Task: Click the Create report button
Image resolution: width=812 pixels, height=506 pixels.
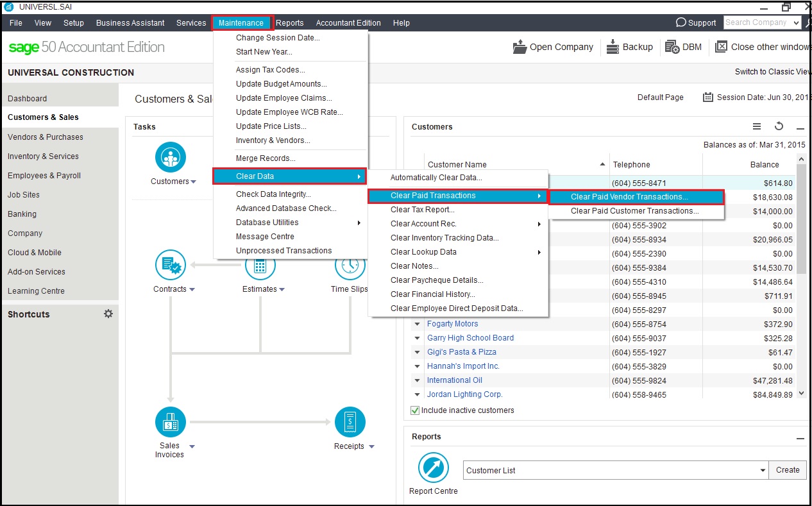Action: pyautogui.click(x=788, y=470)
